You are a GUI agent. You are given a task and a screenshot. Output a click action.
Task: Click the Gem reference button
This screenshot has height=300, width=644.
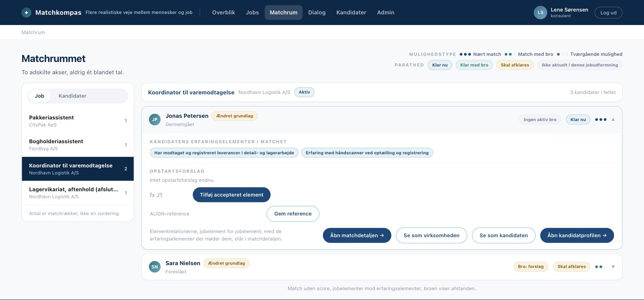[x=293, y=213]
